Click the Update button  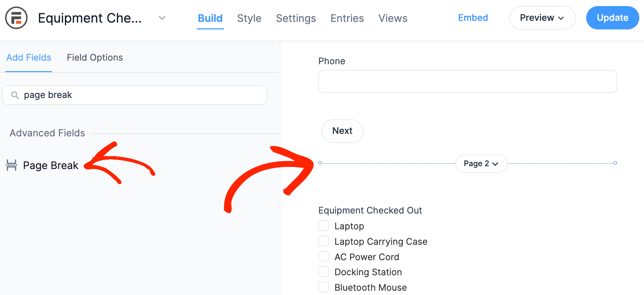612,18
